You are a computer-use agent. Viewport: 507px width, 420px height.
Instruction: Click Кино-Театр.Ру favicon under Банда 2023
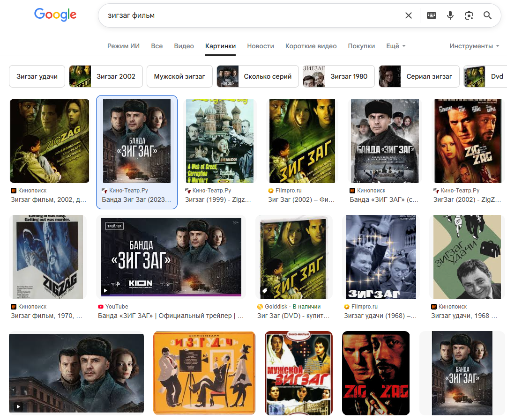(104, 191)
